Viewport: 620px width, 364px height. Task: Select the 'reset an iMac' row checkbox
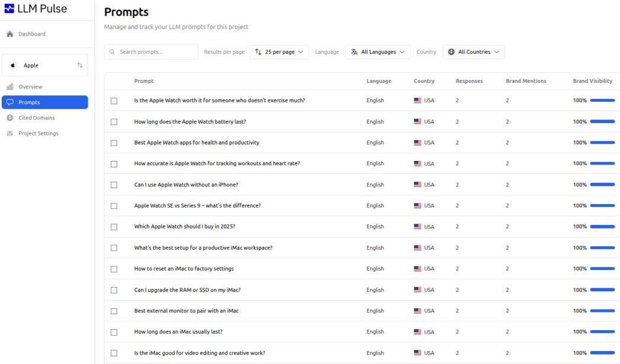coord(114,269)
